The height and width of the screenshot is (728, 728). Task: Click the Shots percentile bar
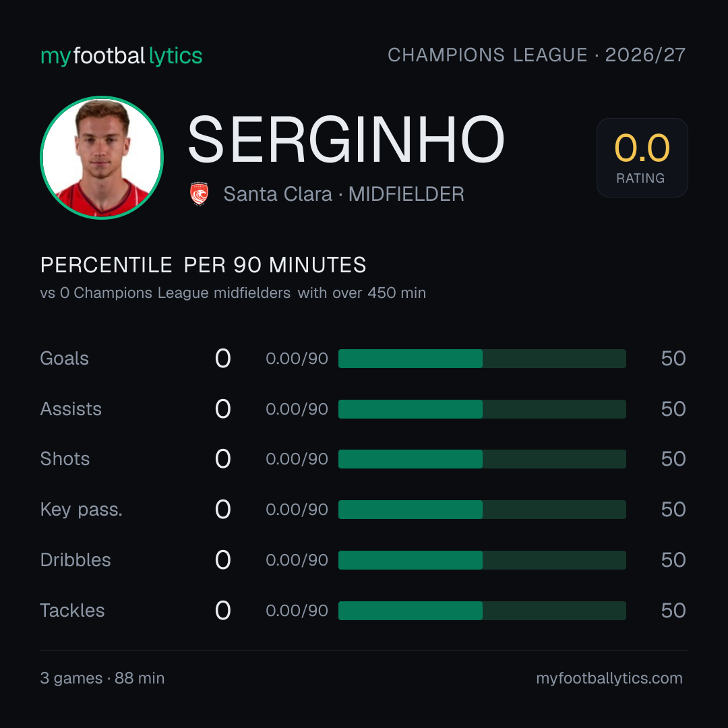482,459
